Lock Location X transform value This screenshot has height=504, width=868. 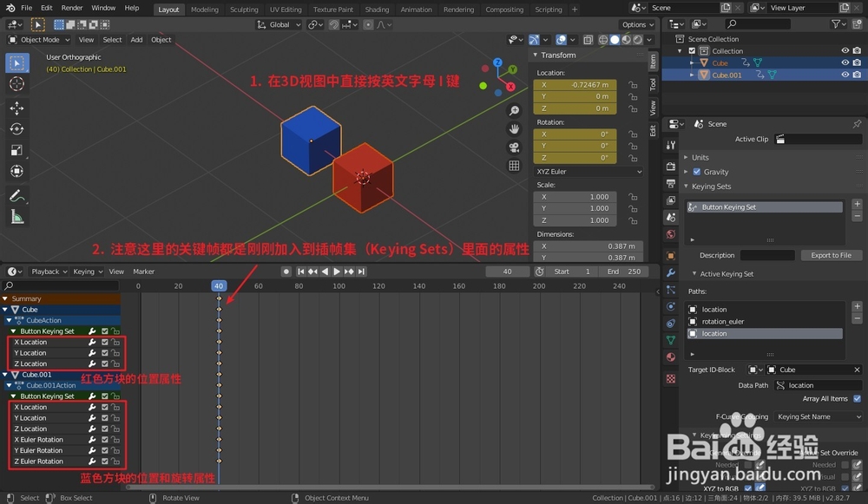click(x=632, y=85)
